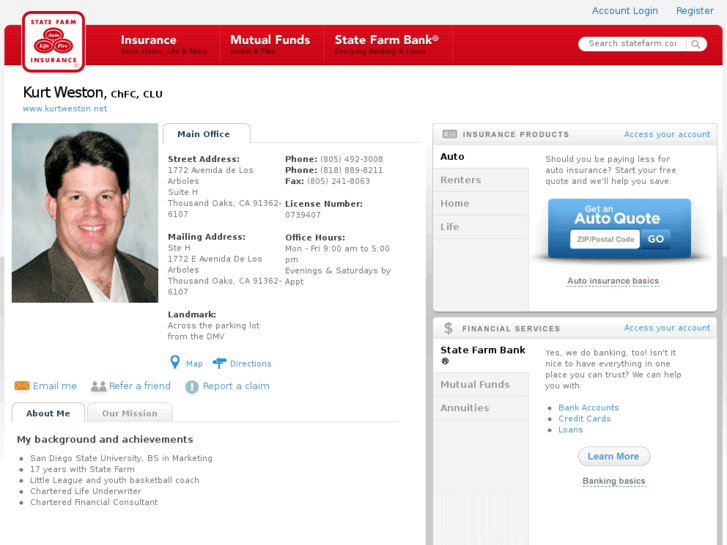Open the Banking basics link

point(614,481)
